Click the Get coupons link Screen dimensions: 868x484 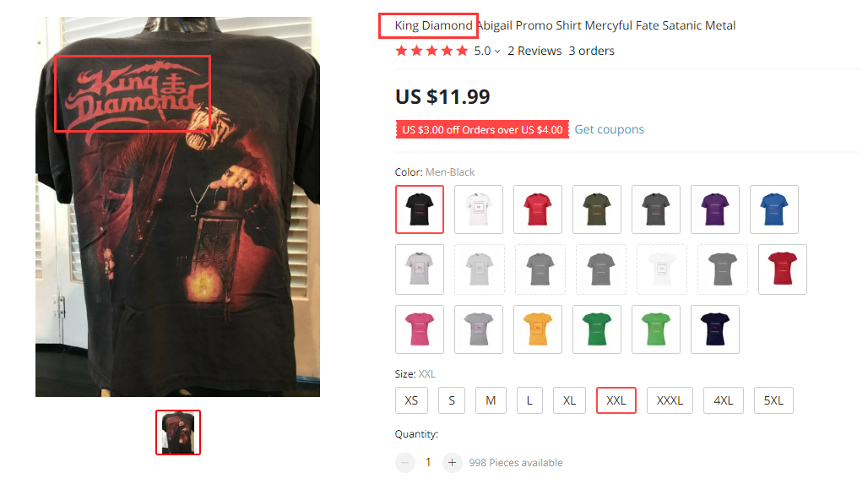click(x=610, y=129)
